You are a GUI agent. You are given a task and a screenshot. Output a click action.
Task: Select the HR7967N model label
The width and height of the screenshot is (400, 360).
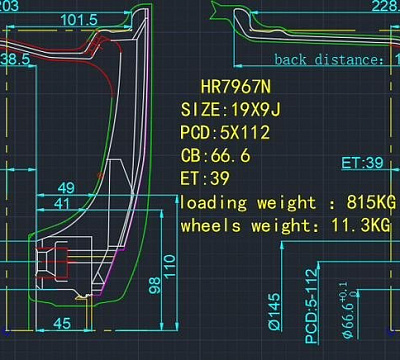click(236, 87)
